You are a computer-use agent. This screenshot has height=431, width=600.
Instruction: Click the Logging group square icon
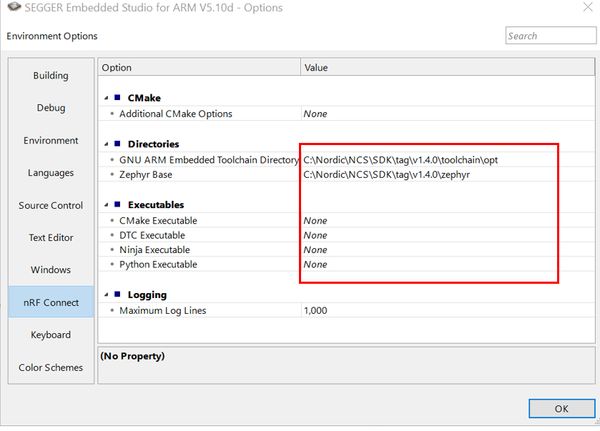pos(117,294)
